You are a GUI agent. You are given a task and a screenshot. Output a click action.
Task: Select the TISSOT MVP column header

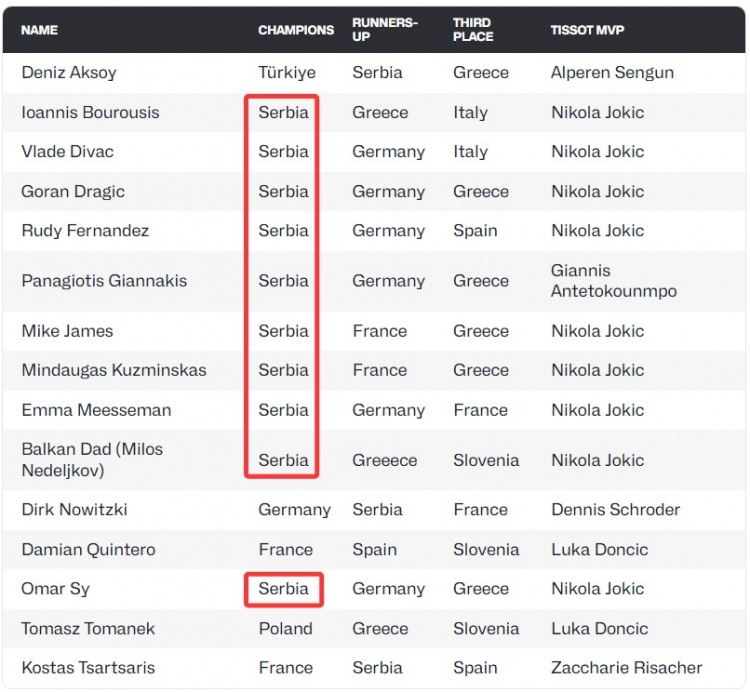pyautogui.click(x=587, y=30)
